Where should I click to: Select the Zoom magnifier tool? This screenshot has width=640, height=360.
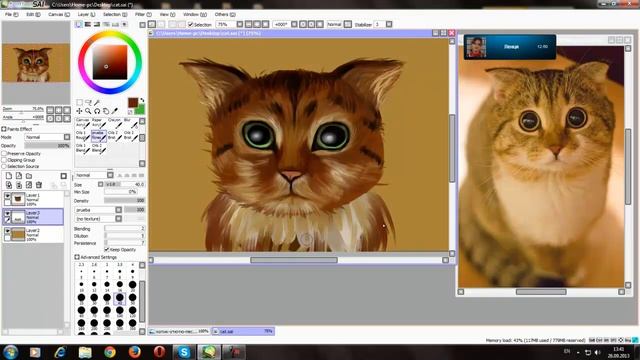coord(88,111)
